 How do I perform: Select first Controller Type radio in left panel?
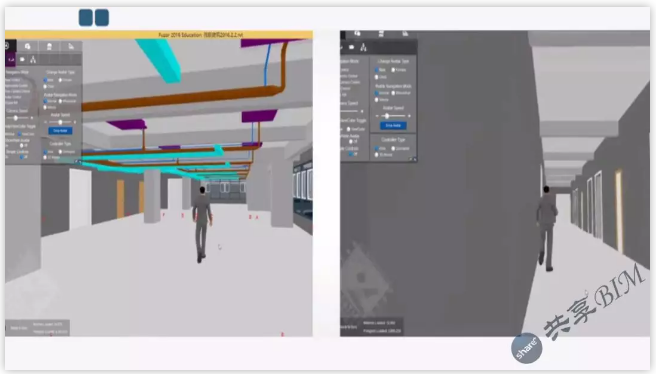tap(45, 152)
